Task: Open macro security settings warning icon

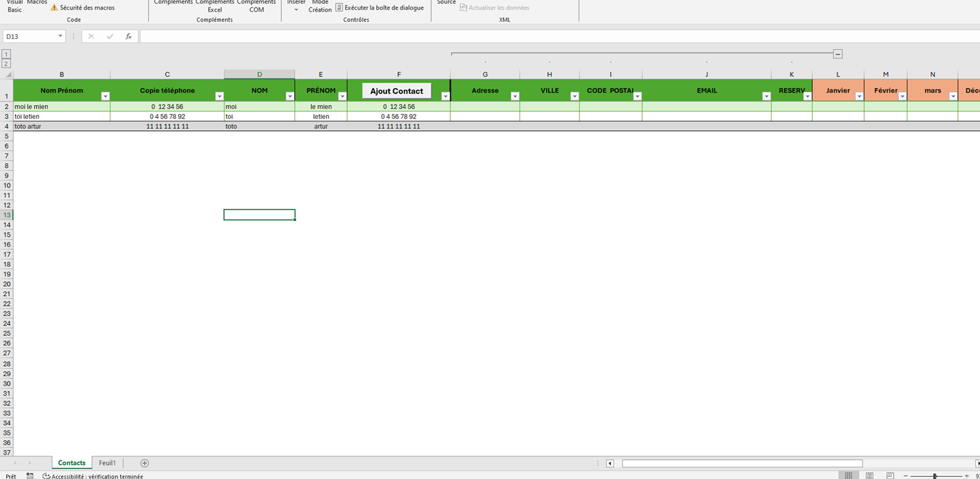Action: click(x=54, y=8)
